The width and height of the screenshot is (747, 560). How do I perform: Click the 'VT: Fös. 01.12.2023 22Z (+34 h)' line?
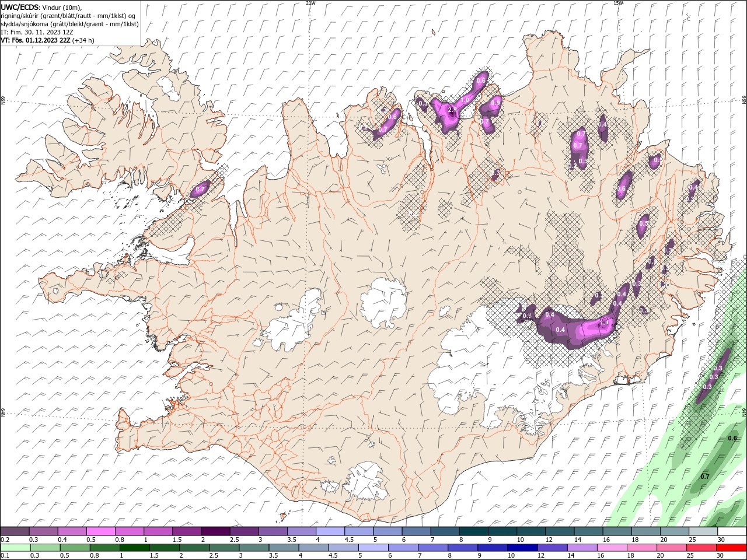pyautogui.click(x=47, y=40)
